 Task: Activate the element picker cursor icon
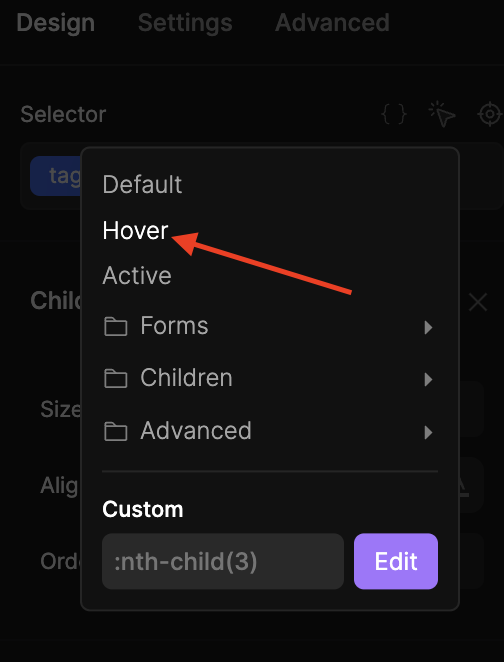point(442,114)
